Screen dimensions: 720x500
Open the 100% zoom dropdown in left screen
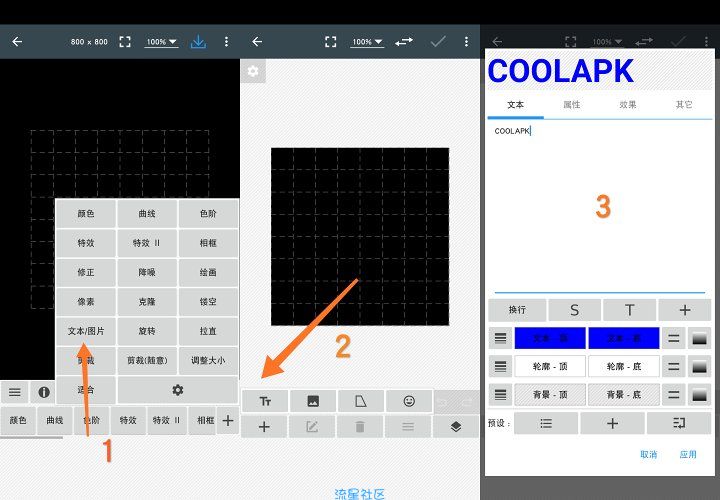click(162, 42)
